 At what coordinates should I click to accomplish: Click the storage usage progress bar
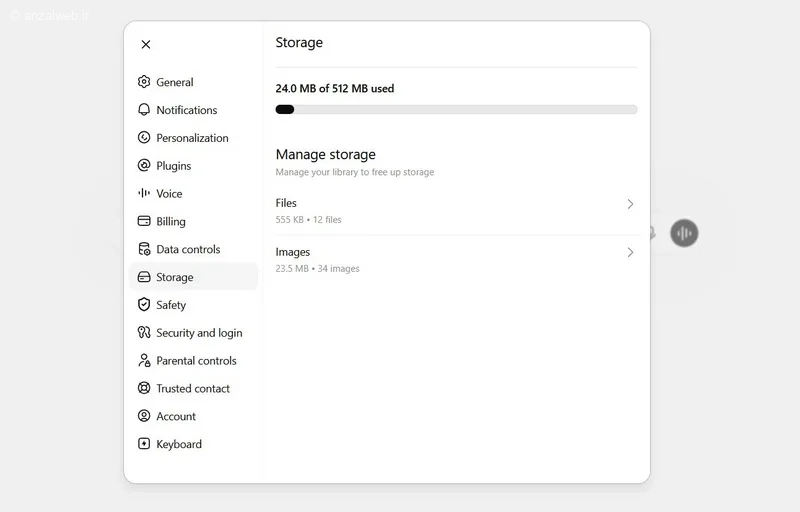tap(456, 109)
